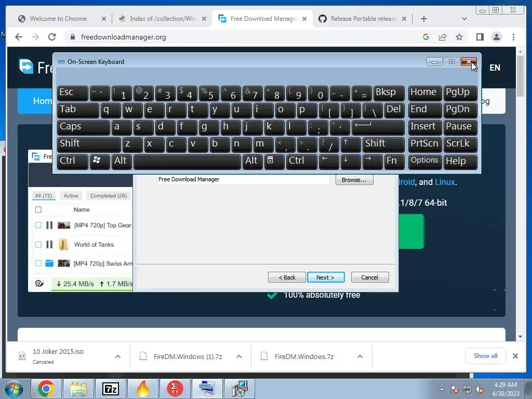Tick the checkbox for Swiss Army download
Image resolution: width=532 pixels, height=399 pixels.
[x=38, y=263]
